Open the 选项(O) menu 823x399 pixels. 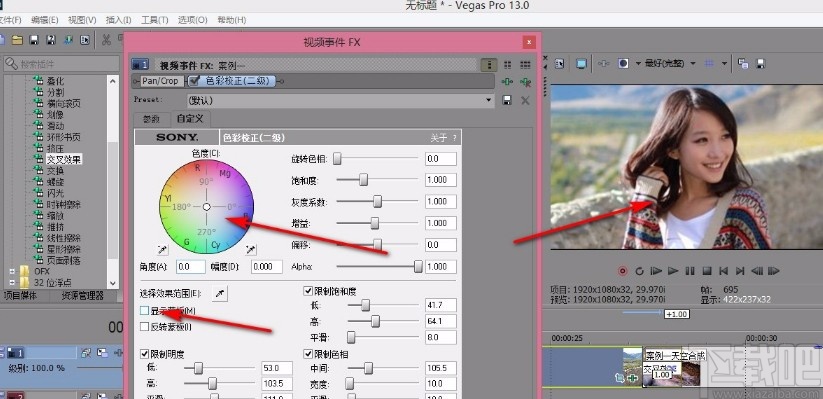click(x=192, y=20)
